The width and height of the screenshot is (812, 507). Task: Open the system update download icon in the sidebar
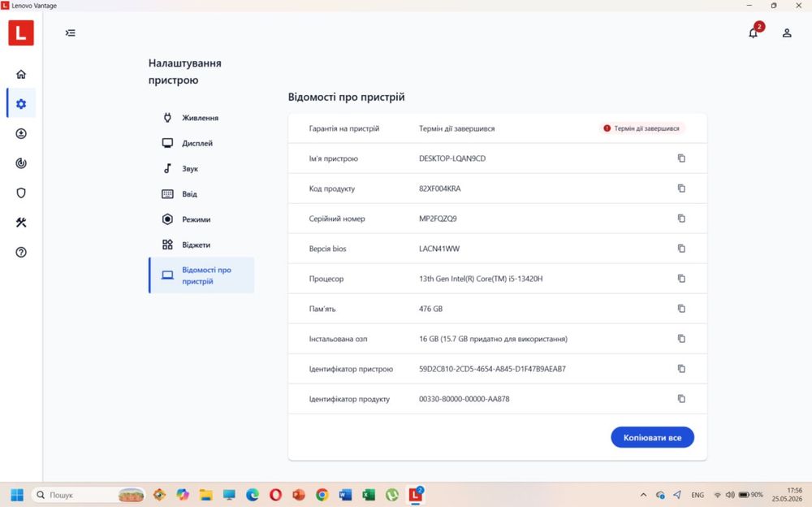[21, 134]
